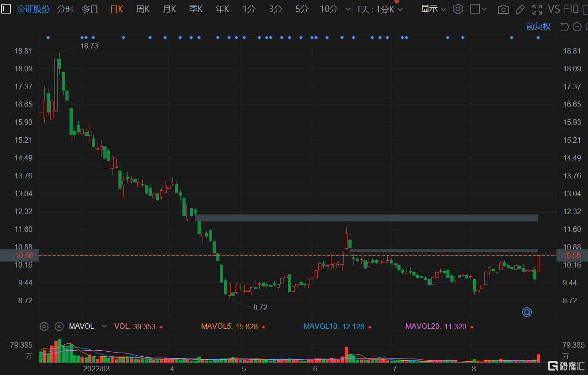Open F10 company information
Screen dimensions: 588x375
(x=571, y=9)
